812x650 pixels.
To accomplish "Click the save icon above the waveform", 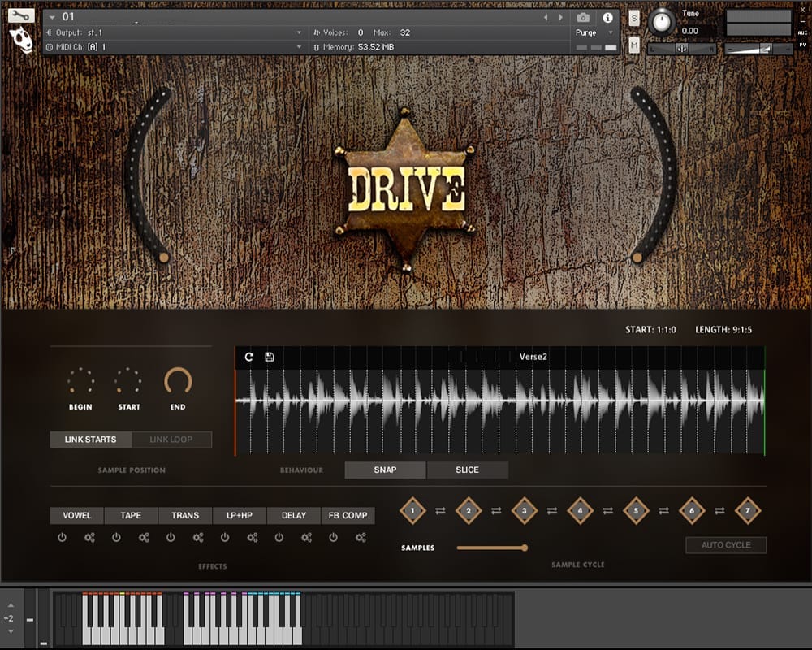I will point(270,357).
